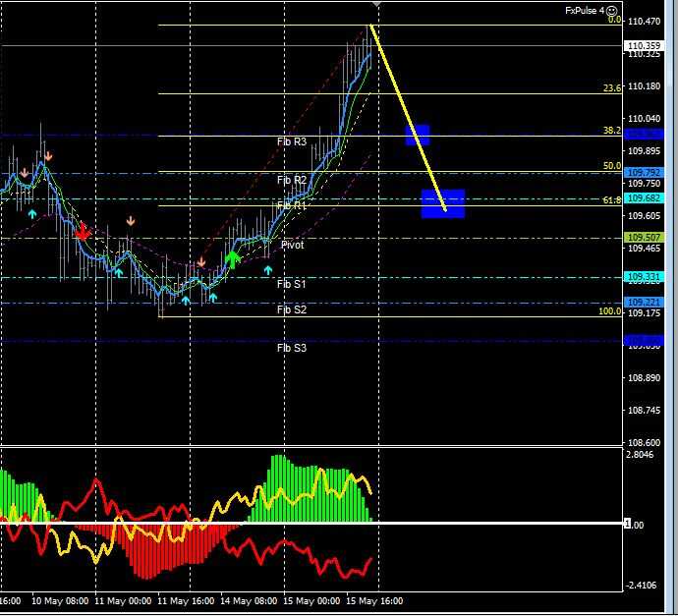Click the orange down arrow above the red arrow's right
Image resolution: width=678 pixels, height=616 pixels.
pos(131,221)
